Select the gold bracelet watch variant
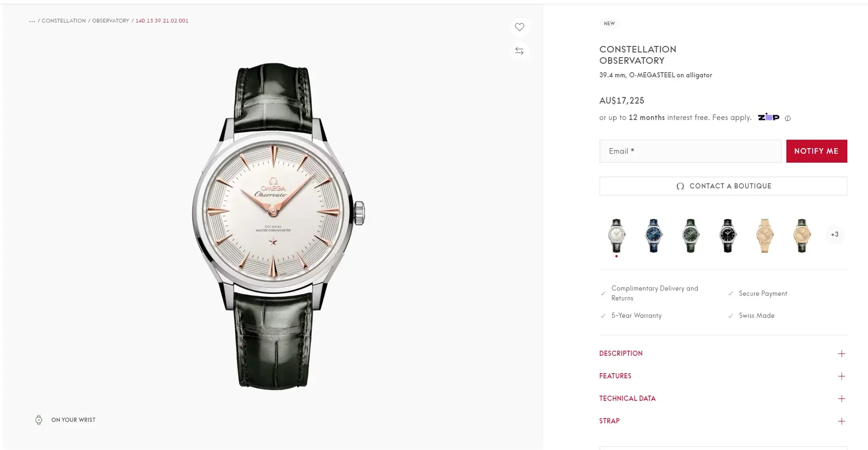 tap(765, 235)
